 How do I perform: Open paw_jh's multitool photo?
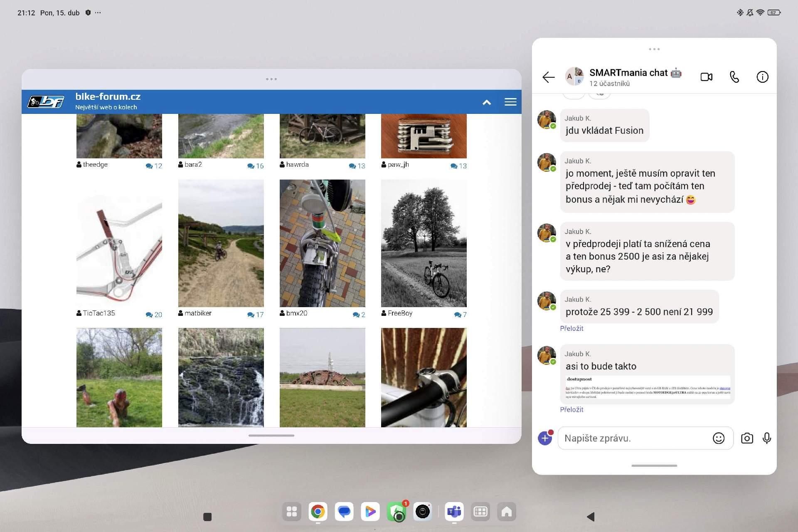pyautogui.click(x=424, y=136)
